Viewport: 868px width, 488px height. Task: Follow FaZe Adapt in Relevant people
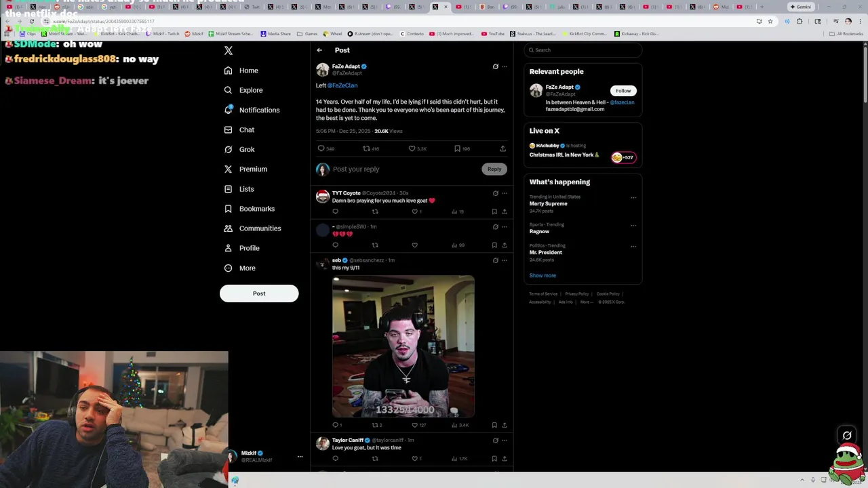623,91
